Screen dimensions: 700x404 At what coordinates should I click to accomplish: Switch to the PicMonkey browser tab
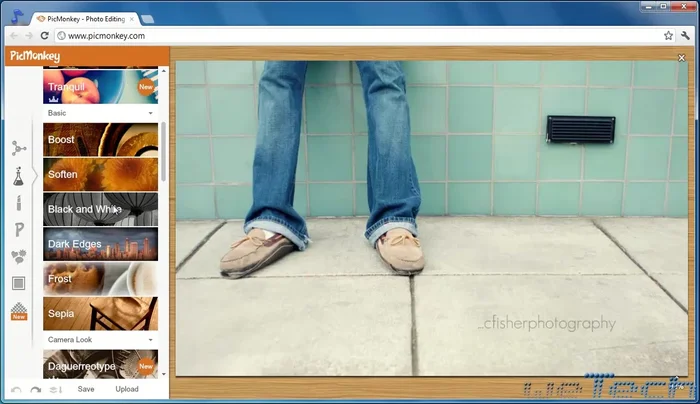point(85,18)
